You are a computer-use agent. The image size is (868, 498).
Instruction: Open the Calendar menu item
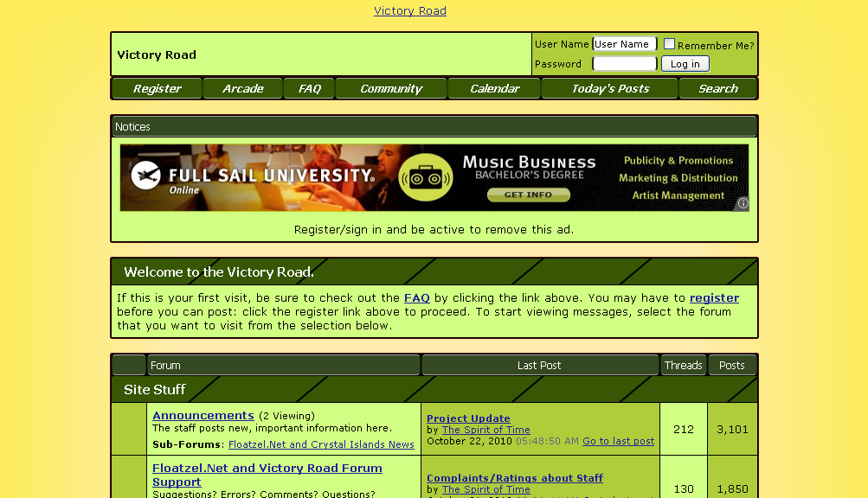point(494,89)
